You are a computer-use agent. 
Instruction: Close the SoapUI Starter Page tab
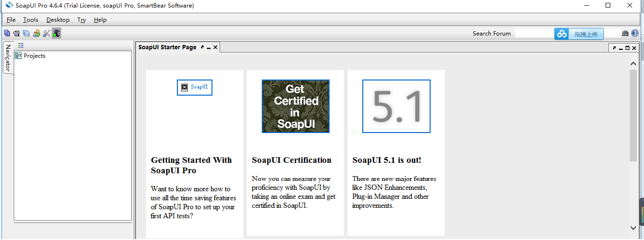(215, 47)
